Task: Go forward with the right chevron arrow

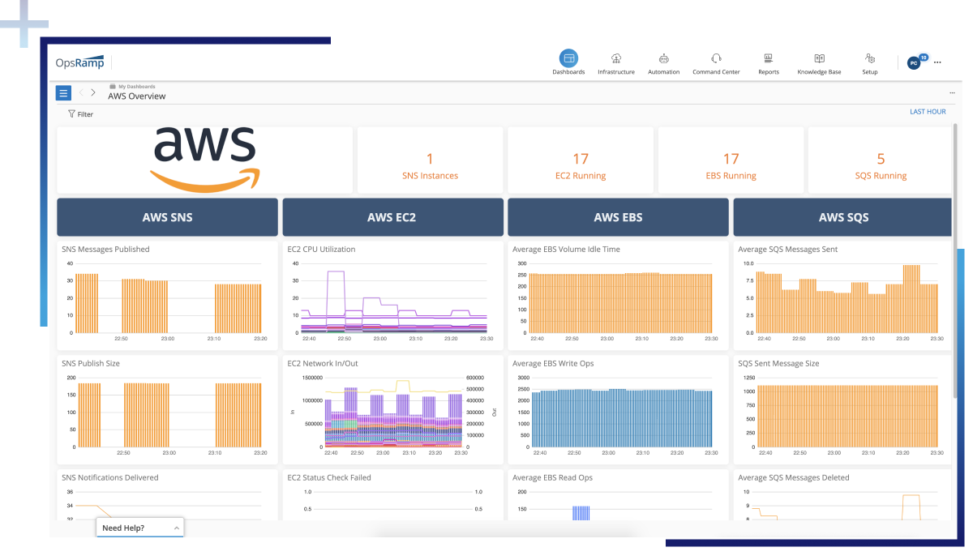Action: click(93, 92)
